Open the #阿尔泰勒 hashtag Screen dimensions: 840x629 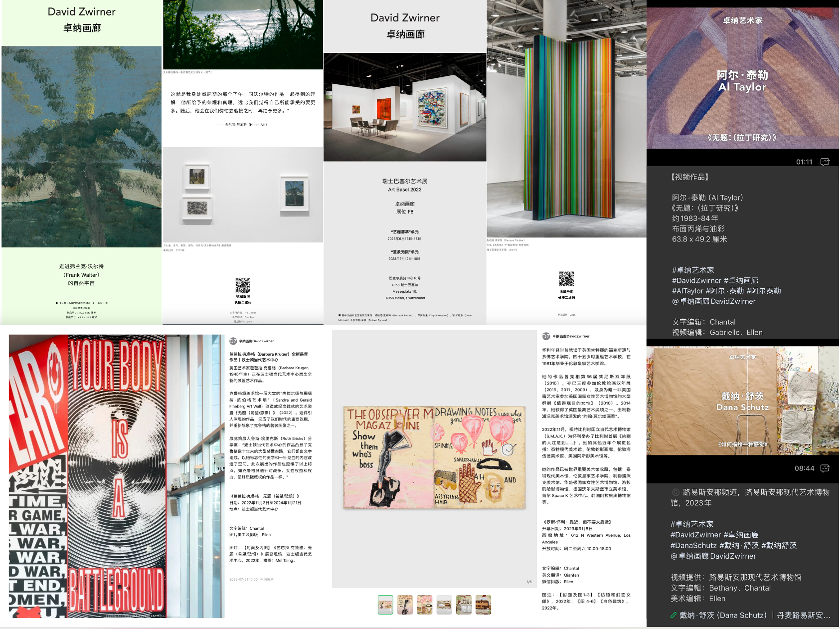point(764,291)
